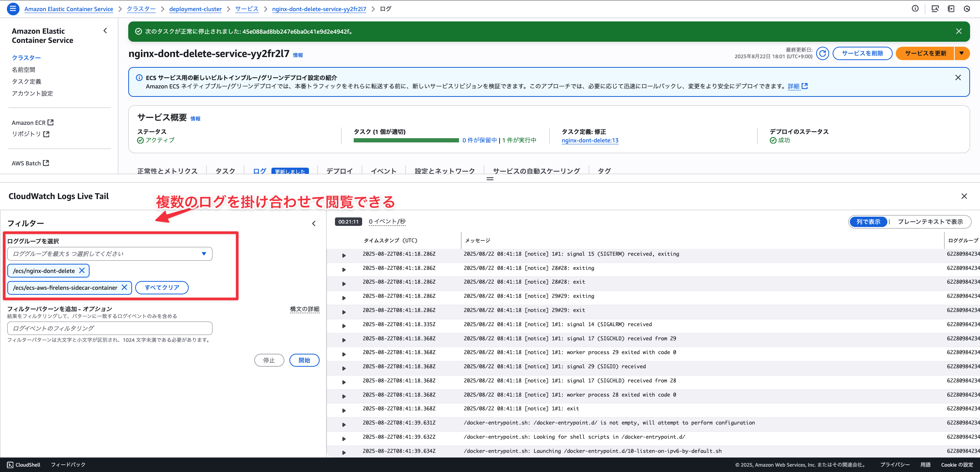Expand log row Looking for shell scripts

tap(344, 439)
